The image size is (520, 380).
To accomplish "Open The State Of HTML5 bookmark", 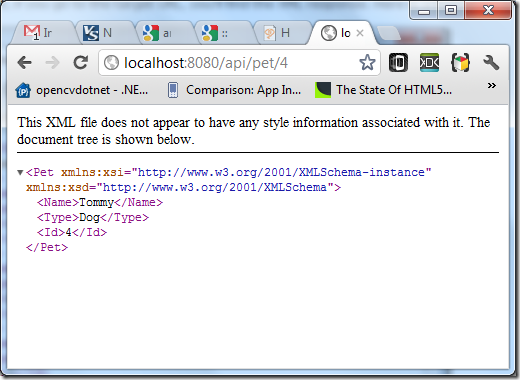I will 383,90.
